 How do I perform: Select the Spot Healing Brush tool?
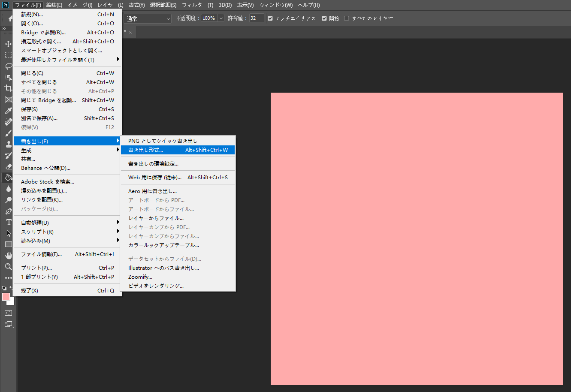pyautogui.click(x=8, y=122)
